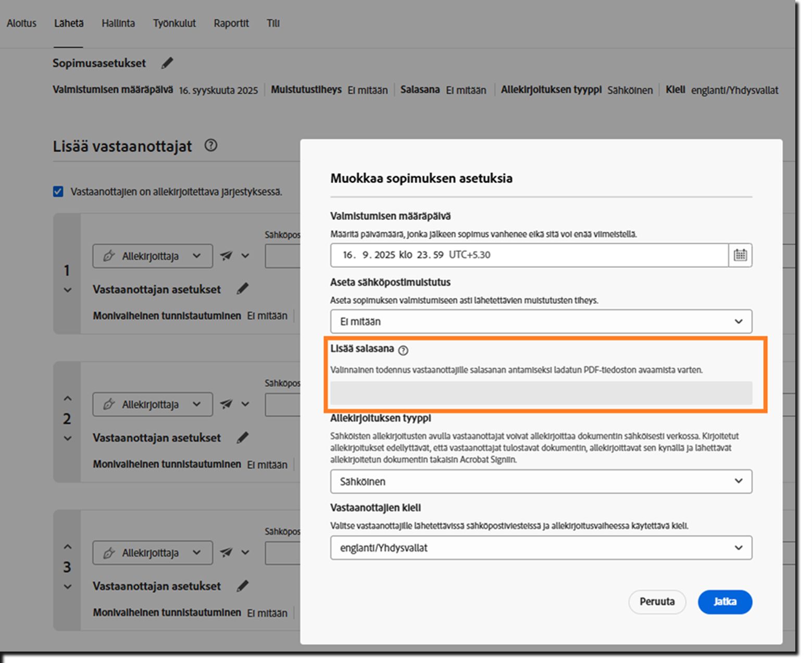Image resolution: width=812 pixels, height=663 pixels.
Task: Edit Sopimusasetukset using the pencil icon
Action: [x=166, y=63]
